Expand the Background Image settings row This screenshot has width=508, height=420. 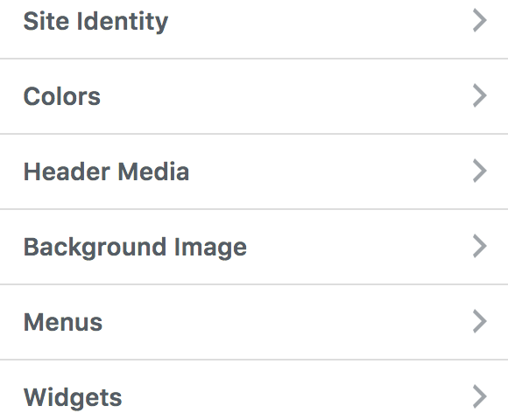[254, 247]
